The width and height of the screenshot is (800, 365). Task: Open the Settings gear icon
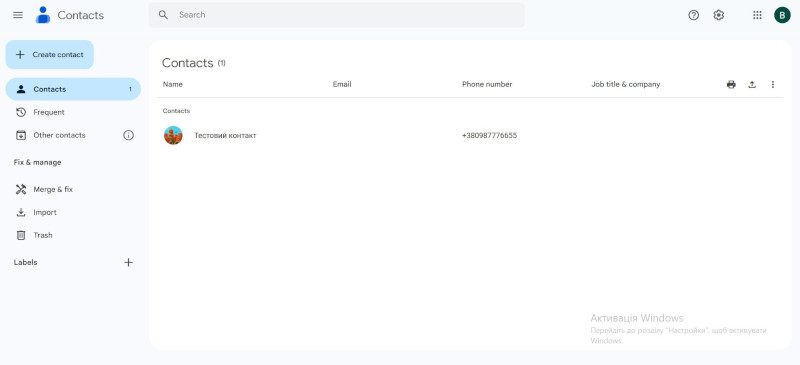coord(718,15)
